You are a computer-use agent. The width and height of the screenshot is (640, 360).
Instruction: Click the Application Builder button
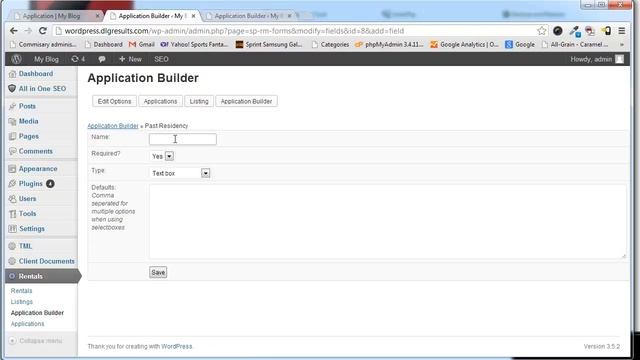pos(247,101)
